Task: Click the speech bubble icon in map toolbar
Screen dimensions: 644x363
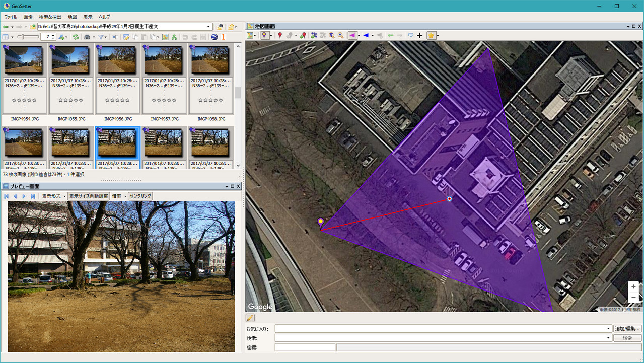Action: point(410,35)
